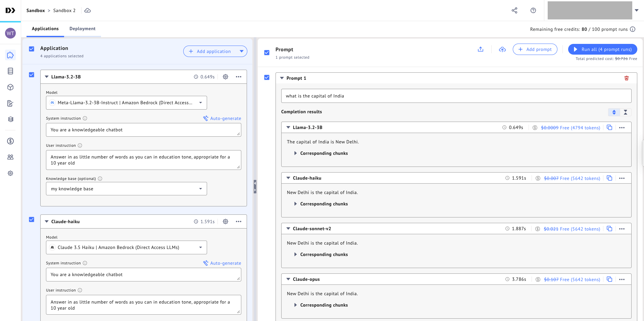Open the evaluations document sidebar icon

[10, 103]
